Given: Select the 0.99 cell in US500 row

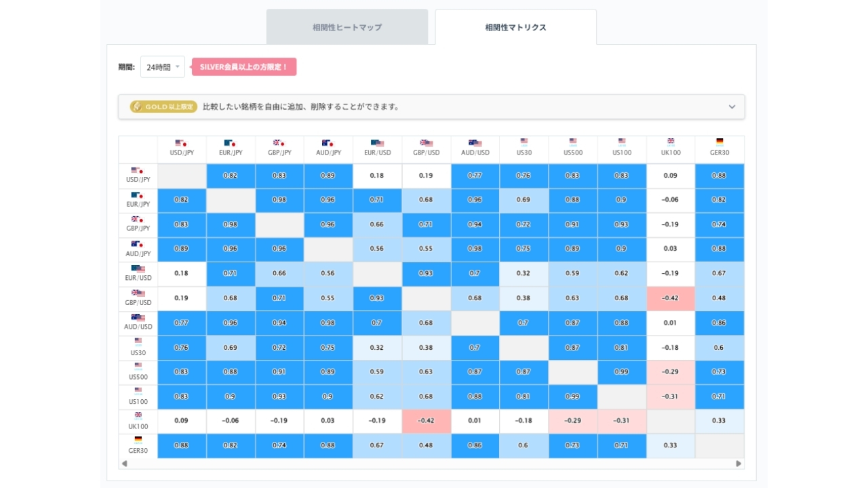Looking at the screenshot, I should [x=622, y=371].
